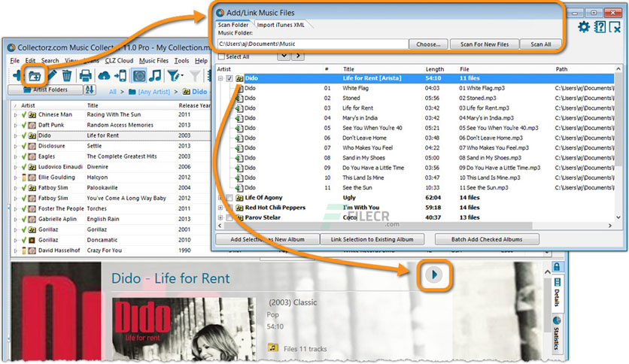Switch to music note tracks view icon

click(155, 75)
